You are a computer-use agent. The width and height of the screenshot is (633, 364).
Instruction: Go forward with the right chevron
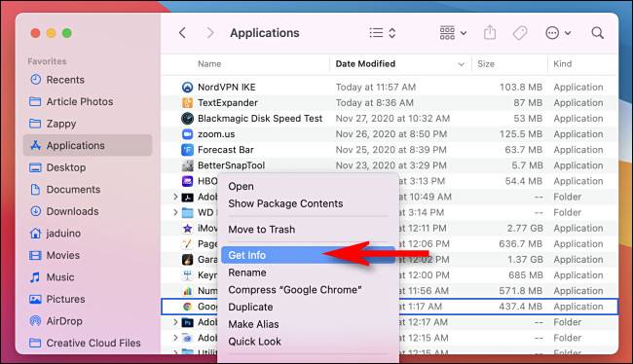(210, 33)
